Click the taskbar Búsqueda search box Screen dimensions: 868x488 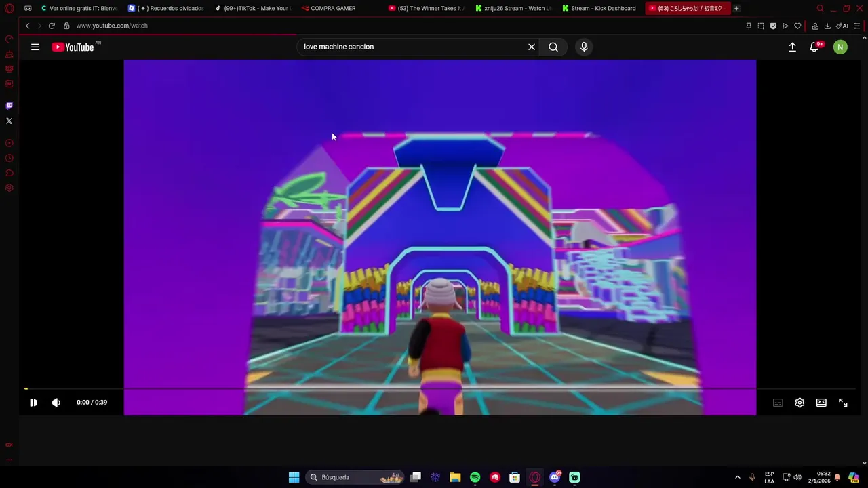(355, 477)
